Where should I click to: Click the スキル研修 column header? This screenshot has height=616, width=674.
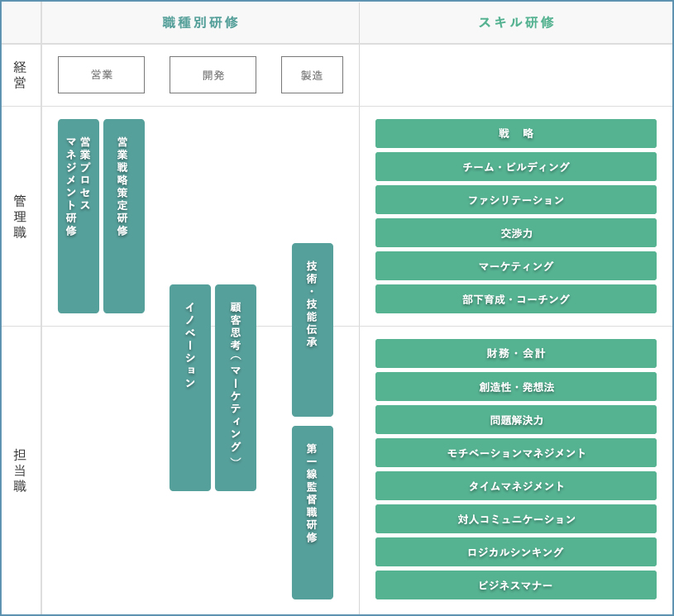pos(516,22)
